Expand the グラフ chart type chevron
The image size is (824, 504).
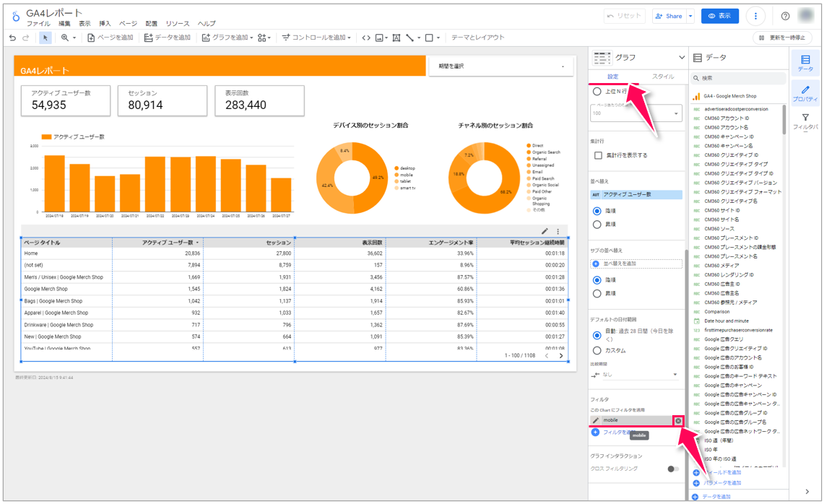click(x=682, y=57)
